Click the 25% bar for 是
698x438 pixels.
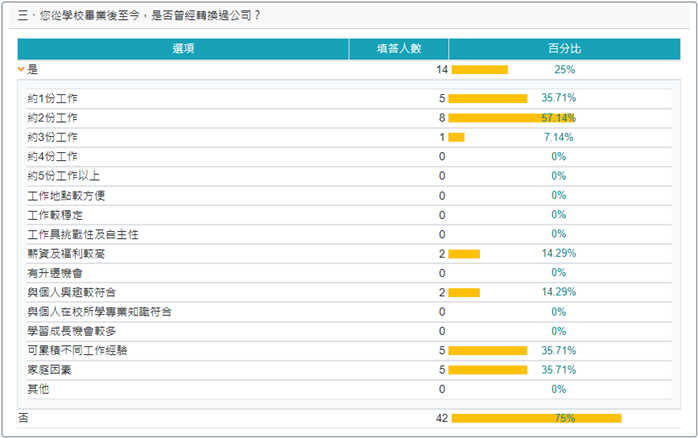[x=480, y=70]
